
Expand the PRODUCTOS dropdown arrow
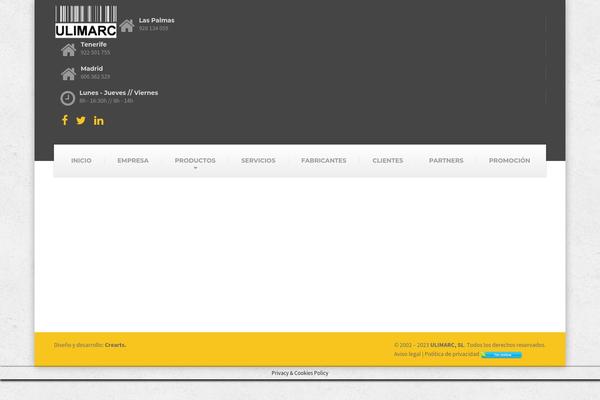pyautogui.click(x=196, y=168)
